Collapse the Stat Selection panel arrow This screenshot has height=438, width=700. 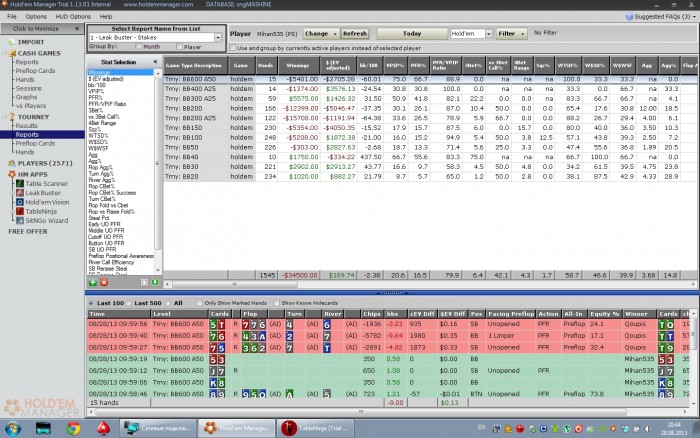pyautogui.click(x=155, y=62)
